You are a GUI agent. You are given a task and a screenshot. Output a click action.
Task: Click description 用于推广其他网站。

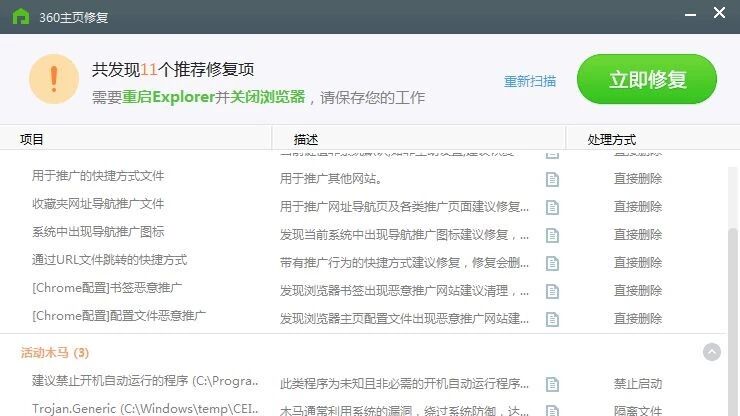click(331, 178)
